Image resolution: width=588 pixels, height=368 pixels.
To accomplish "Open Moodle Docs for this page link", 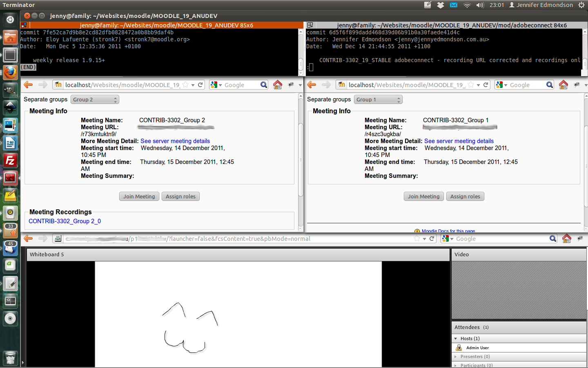I will point(448,231).
